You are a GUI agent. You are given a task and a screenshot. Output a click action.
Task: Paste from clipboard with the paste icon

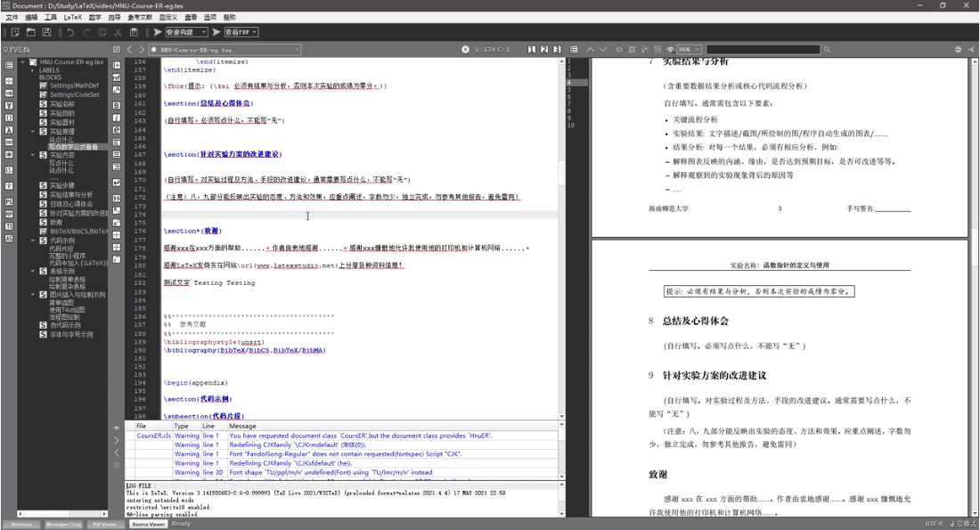tap(134, 32)
